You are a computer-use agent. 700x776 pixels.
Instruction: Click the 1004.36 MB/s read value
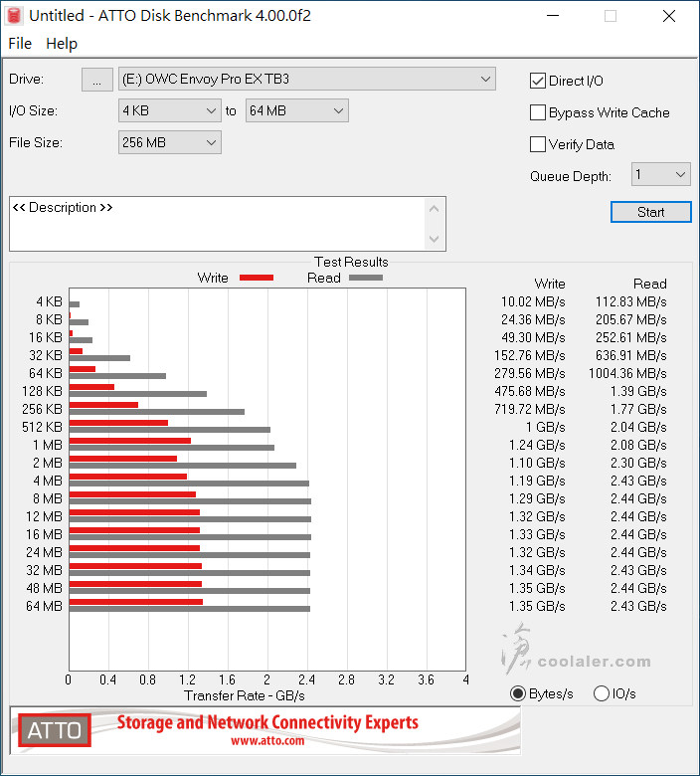pos(627,374)
